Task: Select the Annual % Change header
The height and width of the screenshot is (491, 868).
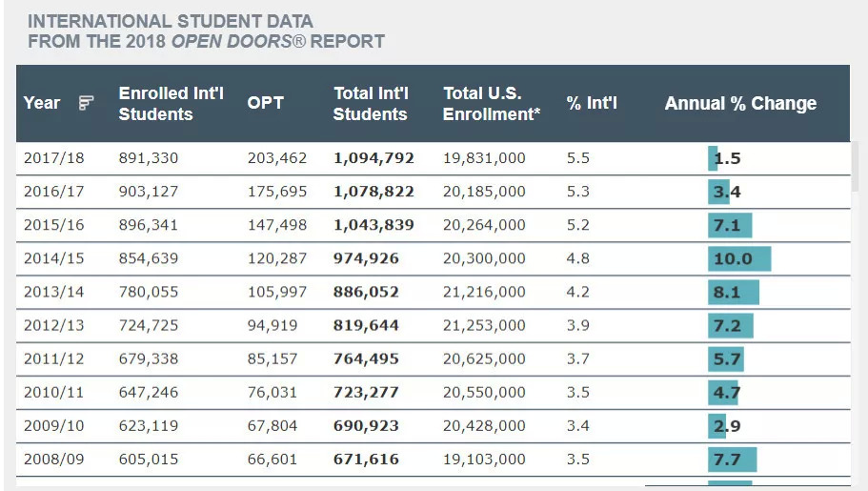Action: tap(740, 104)
